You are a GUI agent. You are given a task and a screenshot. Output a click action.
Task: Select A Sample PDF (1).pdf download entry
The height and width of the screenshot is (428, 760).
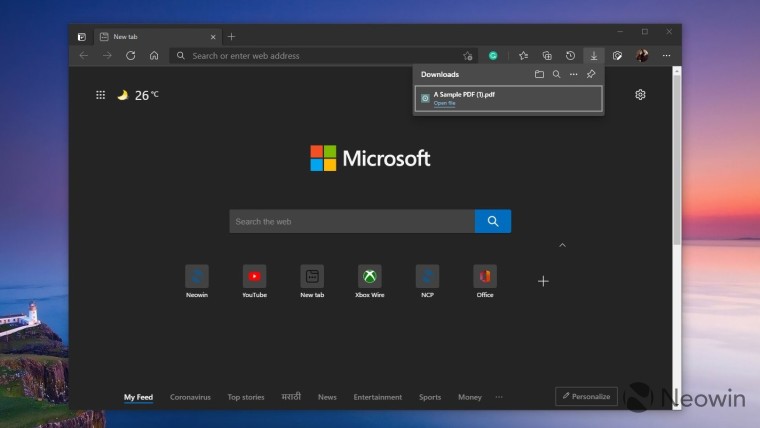(x=509, y=98)
